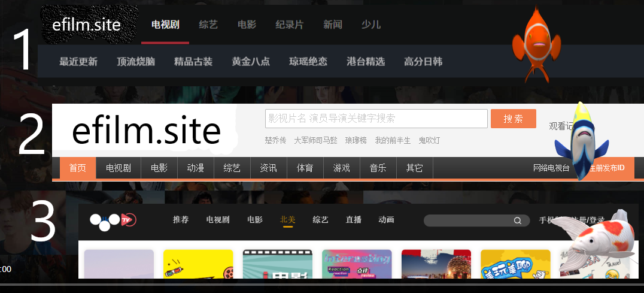Click the blue and yellow fish icon
644x293 pixels.
click(x=581, y=144)
